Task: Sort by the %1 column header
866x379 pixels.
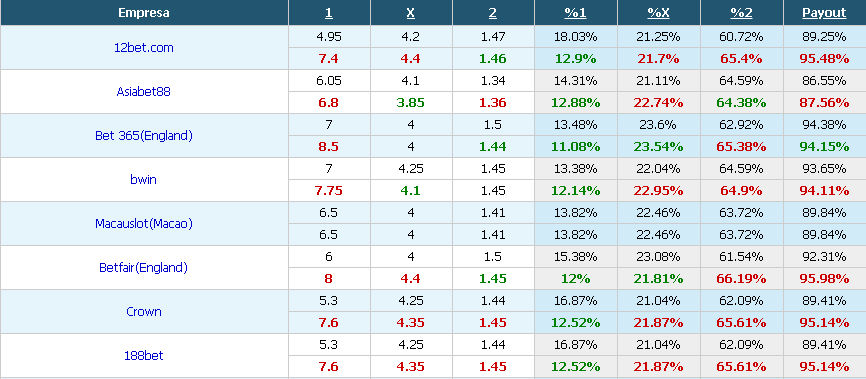Action: point(575,13)
